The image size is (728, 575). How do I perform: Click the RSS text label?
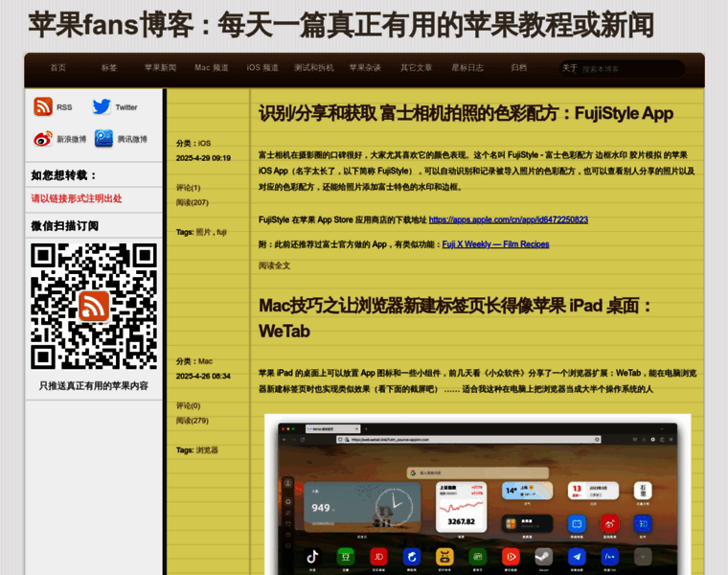tap(64, 107)
